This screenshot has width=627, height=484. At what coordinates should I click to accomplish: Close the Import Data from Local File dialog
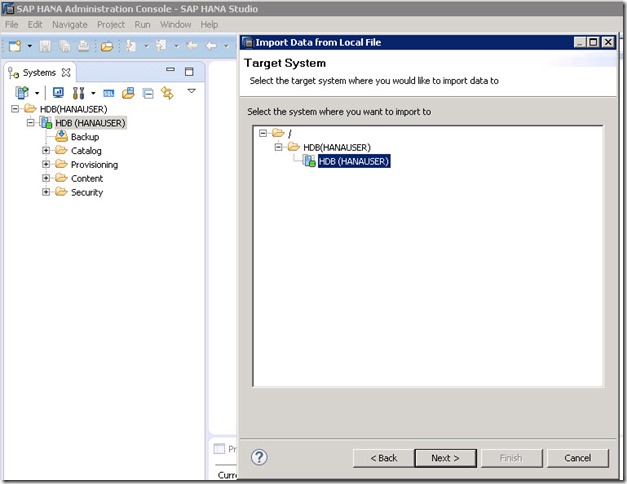coord(608,42)
